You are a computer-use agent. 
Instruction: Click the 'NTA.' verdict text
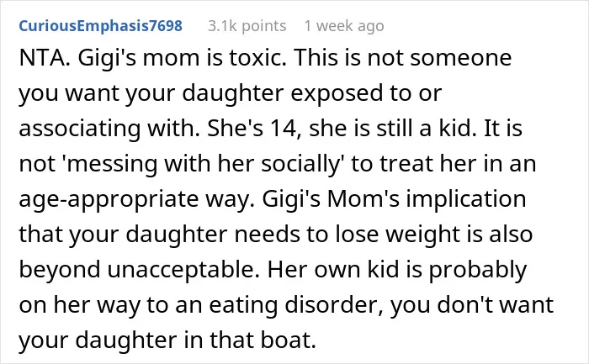pyautogui.click(x=45, y=58)
